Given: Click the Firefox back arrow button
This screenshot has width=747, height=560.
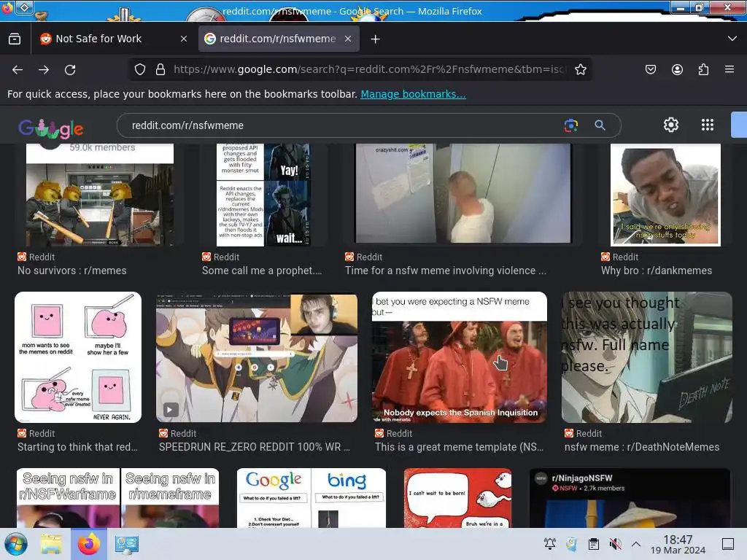Looking at the screenshot, I should tap(18, 70).
